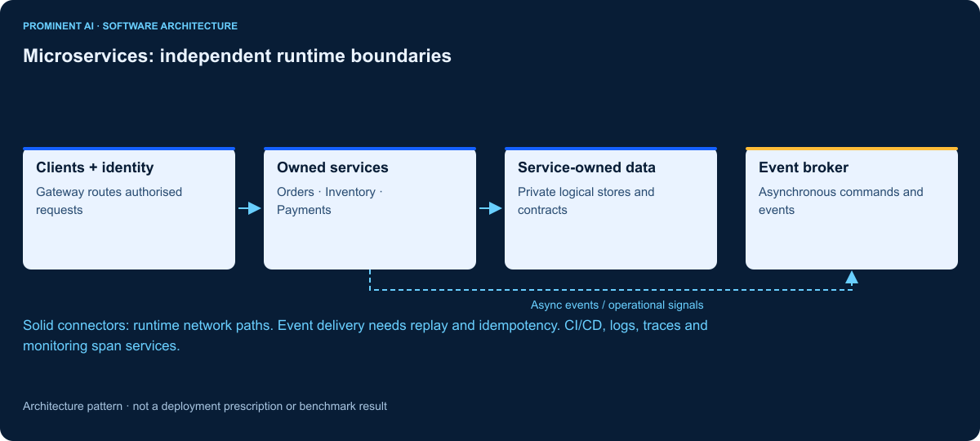Click the 'Solid connectors: runtime network paths' note
Image resolution: width=980 pixels, height=441 pixels.
pyautogui.click(x=365, y=336)
